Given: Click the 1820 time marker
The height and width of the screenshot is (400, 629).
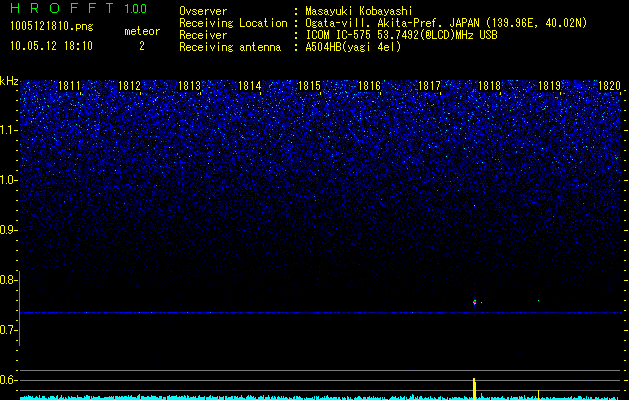Looking at the screenshot, I should (609, 86).
